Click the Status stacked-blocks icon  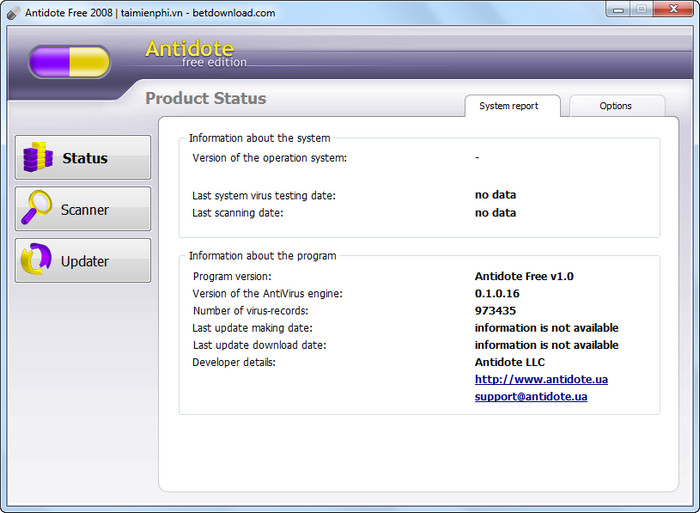(x=38, y=158)
